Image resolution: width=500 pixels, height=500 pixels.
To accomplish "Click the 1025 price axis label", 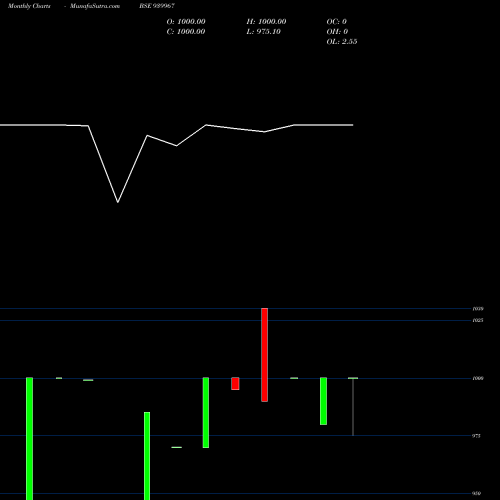I will [478, 320].
